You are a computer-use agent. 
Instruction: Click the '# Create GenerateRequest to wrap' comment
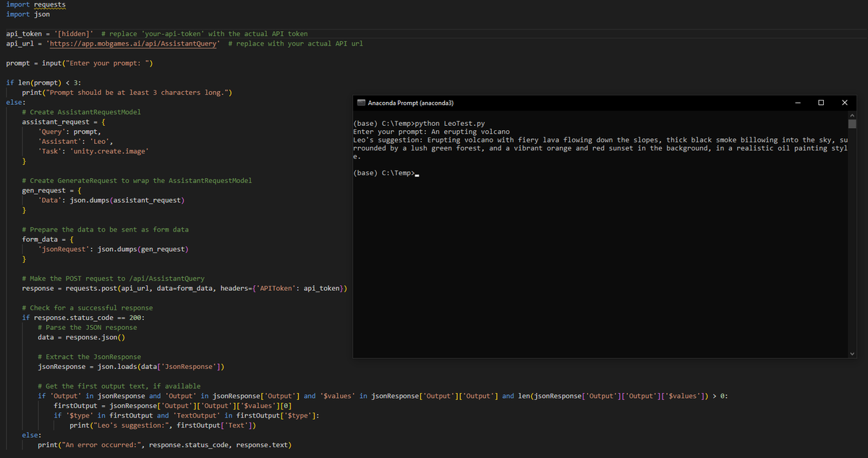coord(137,180)
